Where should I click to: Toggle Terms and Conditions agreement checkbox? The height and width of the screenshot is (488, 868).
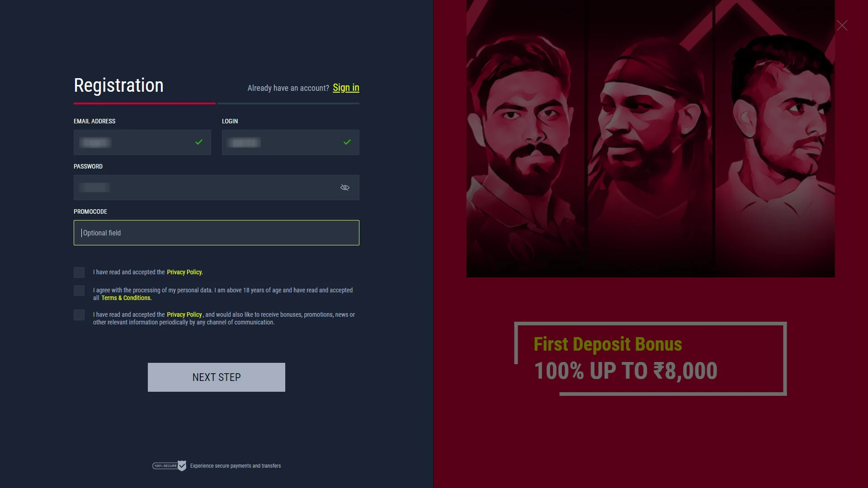pos(79,291)
